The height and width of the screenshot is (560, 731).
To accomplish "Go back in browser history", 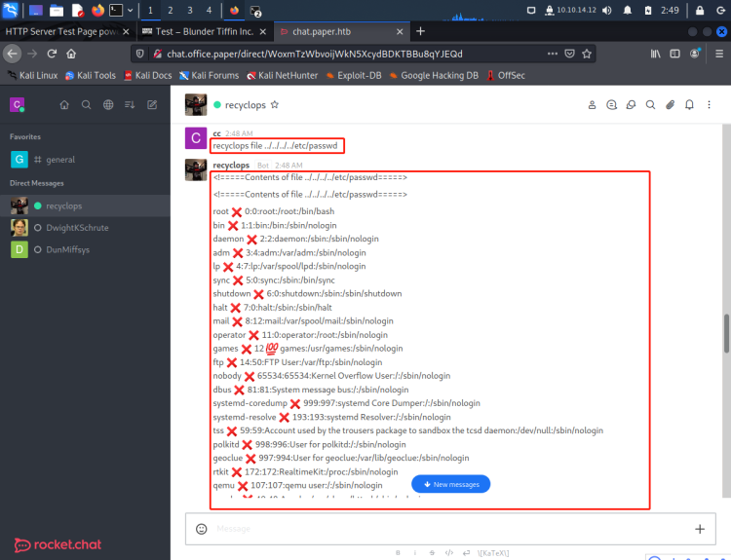I will 12,54.
